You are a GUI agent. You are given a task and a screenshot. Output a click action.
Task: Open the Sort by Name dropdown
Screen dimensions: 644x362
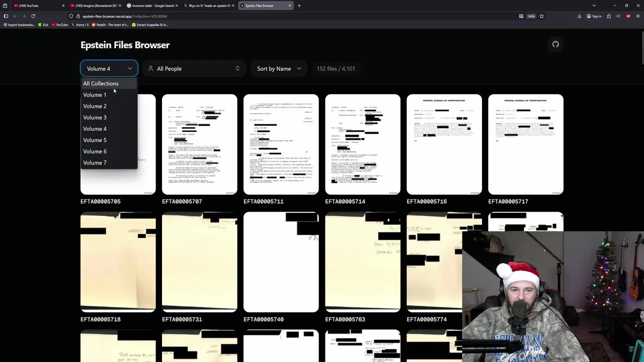pyautogui.click(x=279, y=68)
